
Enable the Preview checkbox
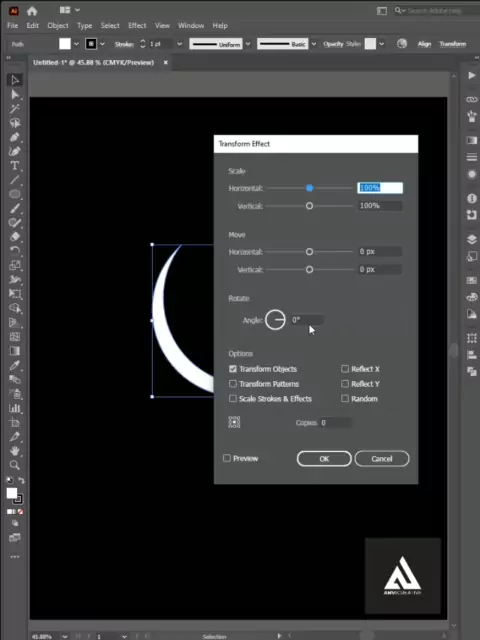pyautogui.click(x=227, y=458)
